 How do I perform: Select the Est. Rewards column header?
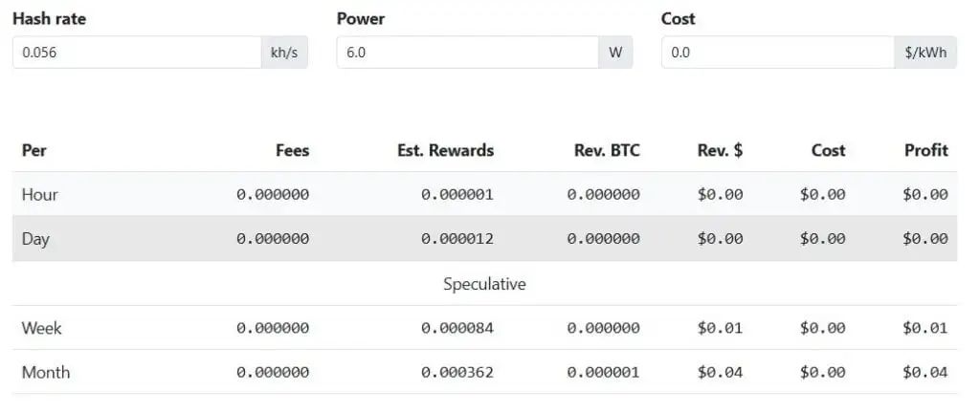[445, 150]
